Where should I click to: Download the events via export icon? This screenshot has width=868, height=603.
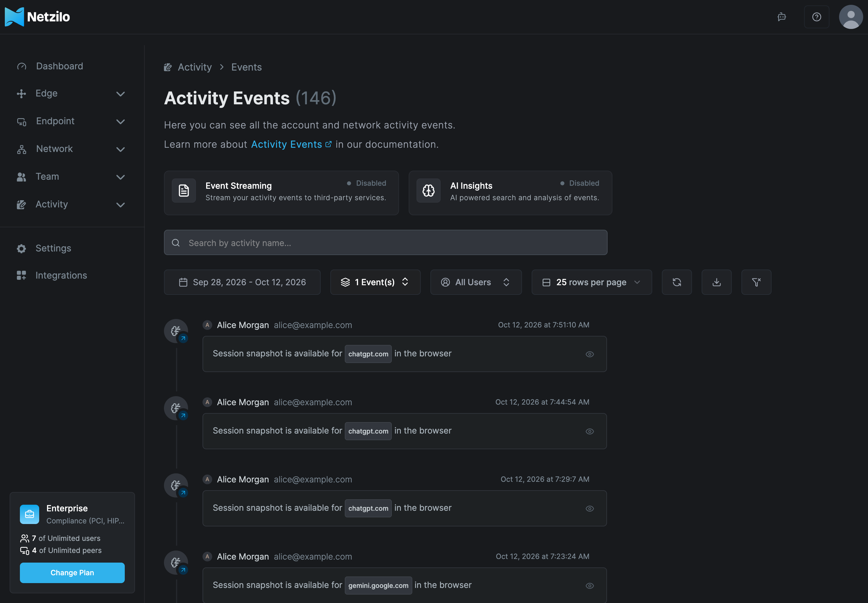tap(716, 282)
